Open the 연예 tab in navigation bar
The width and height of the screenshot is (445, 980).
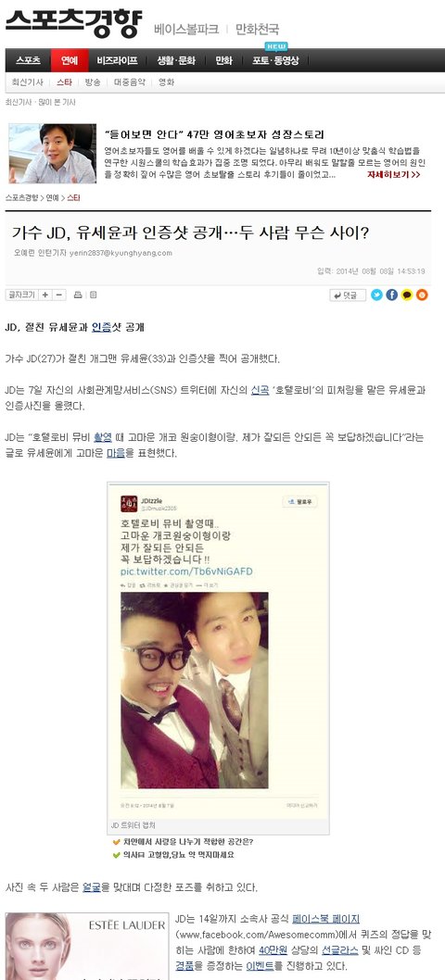point(69,60)
